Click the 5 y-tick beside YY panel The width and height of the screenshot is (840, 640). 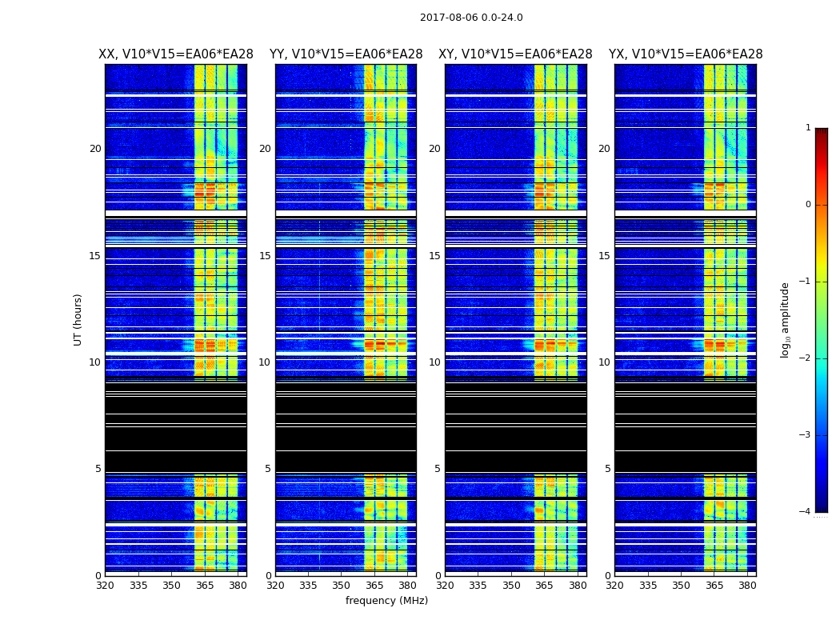pyautogui.click(x=268, y=469)
